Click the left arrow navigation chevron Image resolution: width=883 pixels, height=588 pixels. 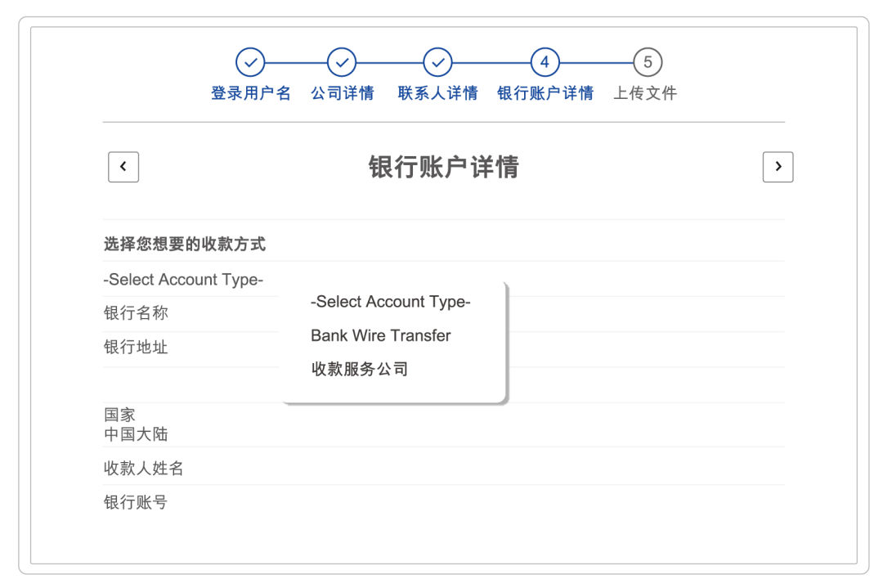123,167
